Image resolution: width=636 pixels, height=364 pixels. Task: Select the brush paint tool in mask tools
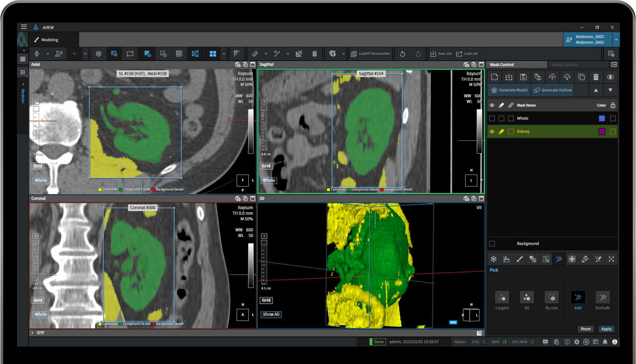519,259
